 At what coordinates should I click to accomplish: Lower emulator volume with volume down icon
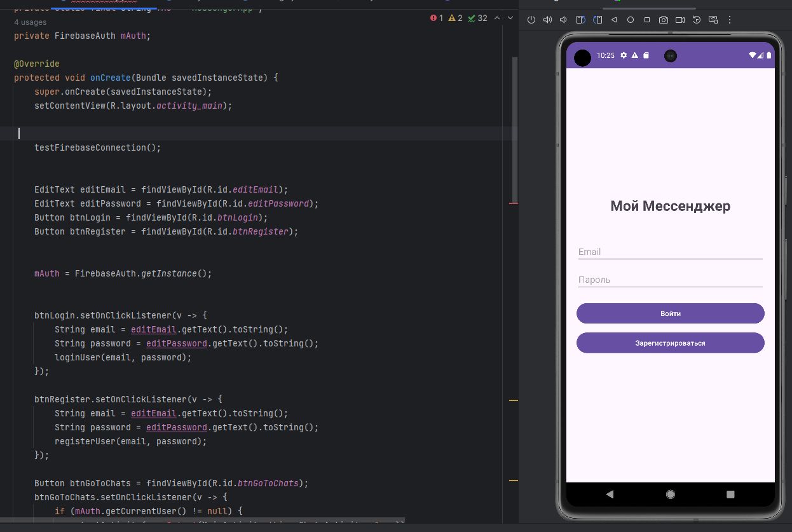pyautogui.click(x=564, y=20)
